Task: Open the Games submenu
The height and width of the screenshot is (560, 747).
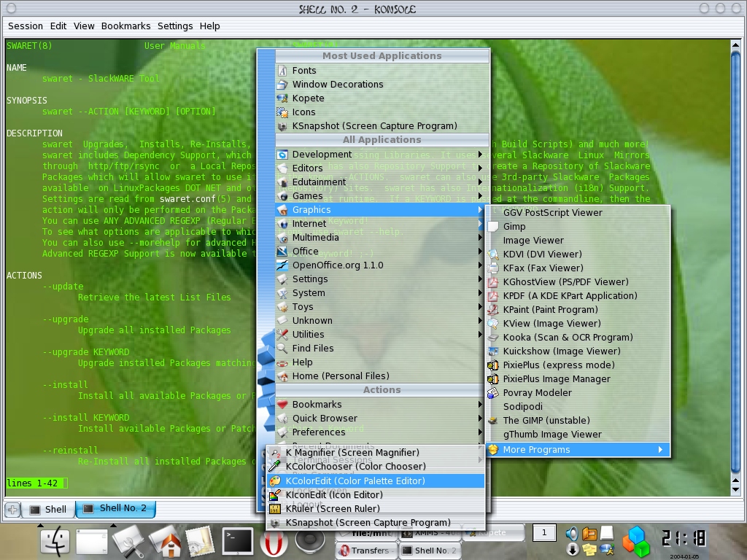Action: click(x=379, y=195)
